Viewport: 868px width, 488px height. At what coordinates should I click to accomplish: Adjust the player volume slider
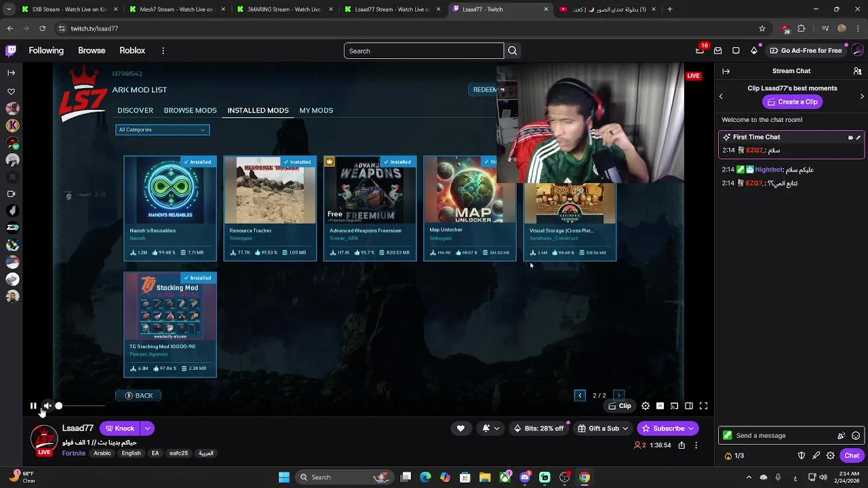[80, 406]
